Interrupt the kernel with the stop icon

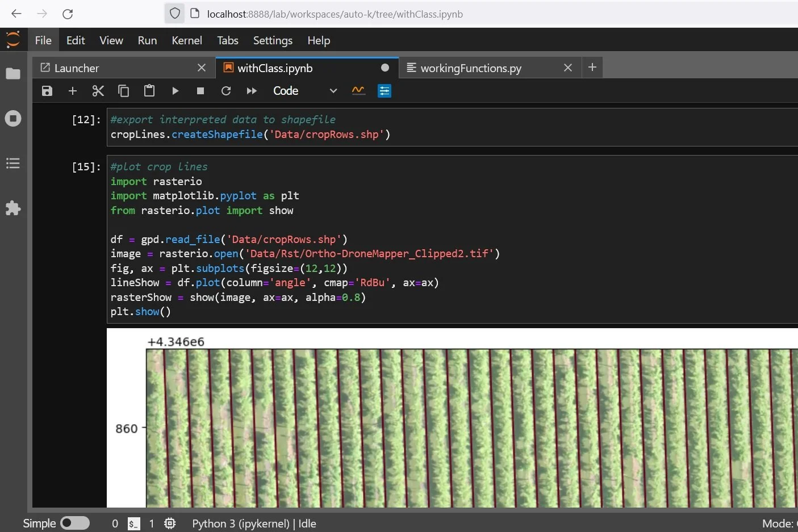point(200,91)
